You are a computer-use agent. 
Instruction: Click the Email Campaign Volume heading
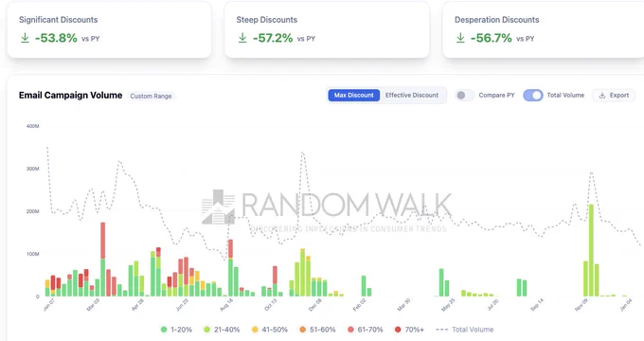(71, 96)
